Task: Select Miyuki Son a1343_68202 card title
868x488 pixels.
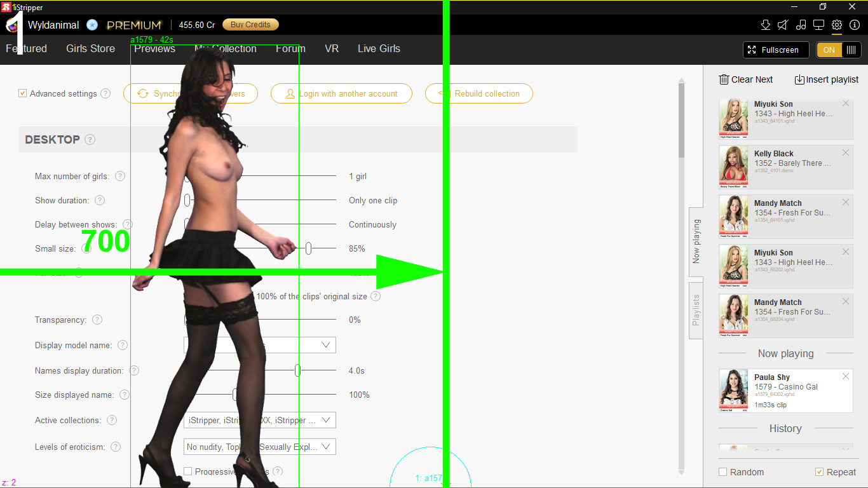Action: tap(773, 253)
